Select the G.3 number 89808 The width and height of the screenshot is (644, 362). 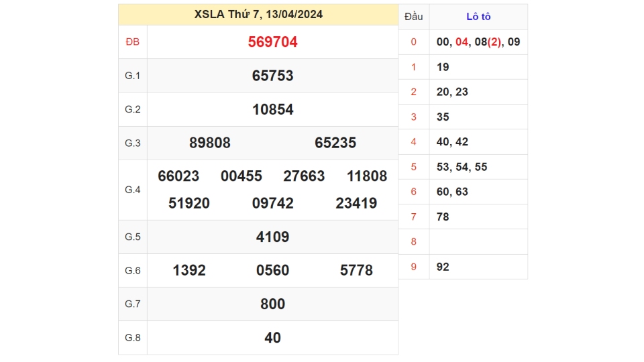[x=210, y=143]
